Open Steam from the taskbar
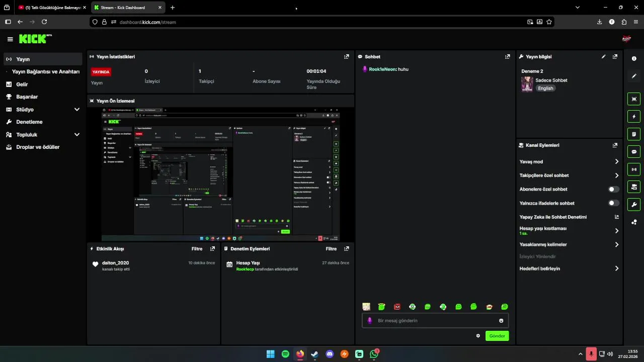 tap(314, 354)
